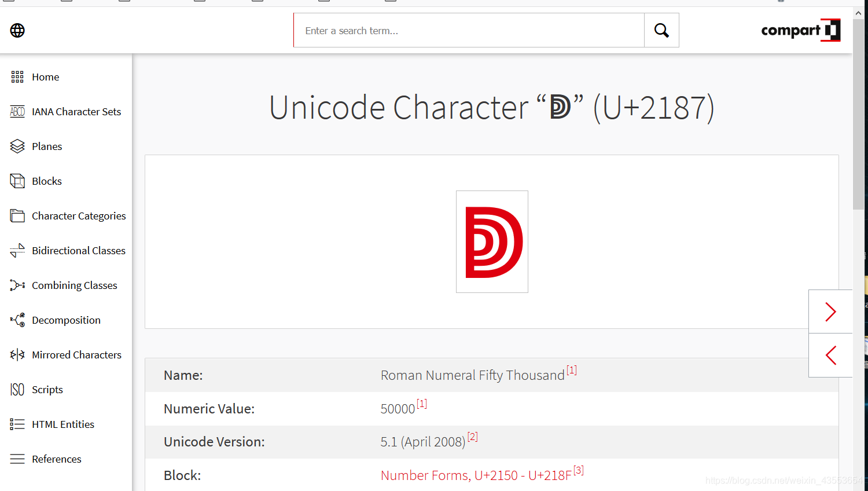Click the Home grid icon
The width and height of the screenshot is (868, 491).
click(x=17, y=77)
